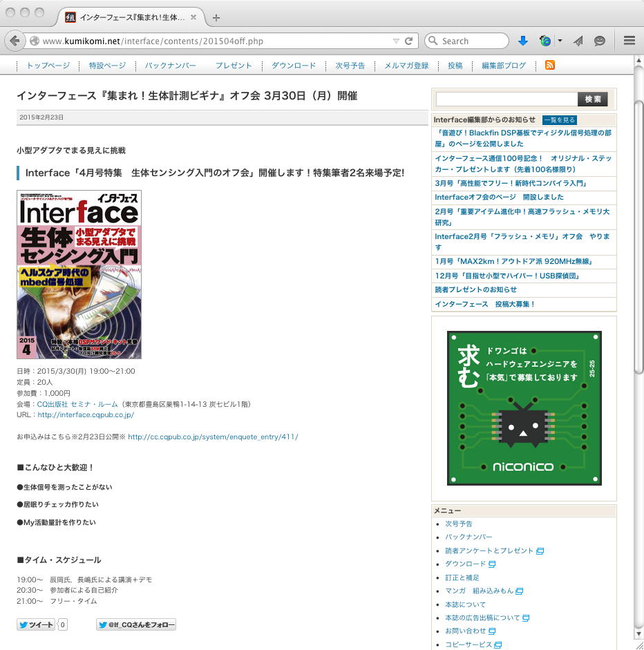Image resolution: width=644 pixels, height=650 pixels.
Task: Open 特設ページ navigation item
Action: click(x=107, y=66)
